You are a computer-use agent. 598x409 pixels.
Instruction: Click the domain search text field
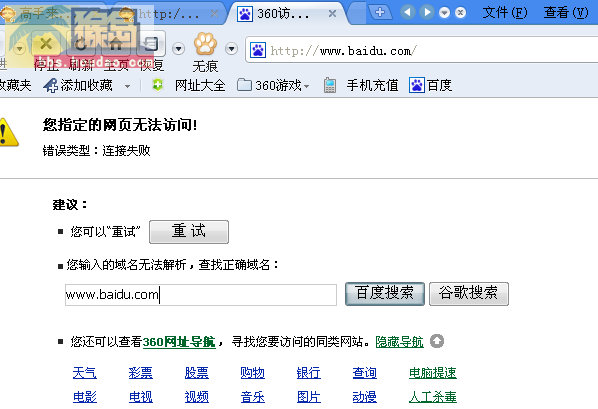(x=201, y=295)
